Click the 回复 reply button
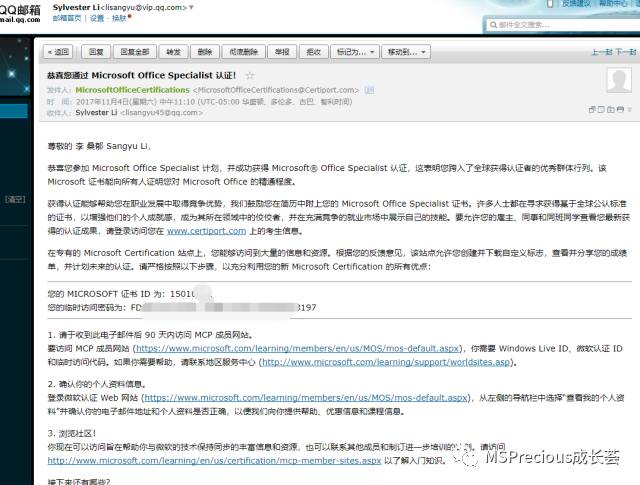The image size is (640, 485). pos(96,52)
